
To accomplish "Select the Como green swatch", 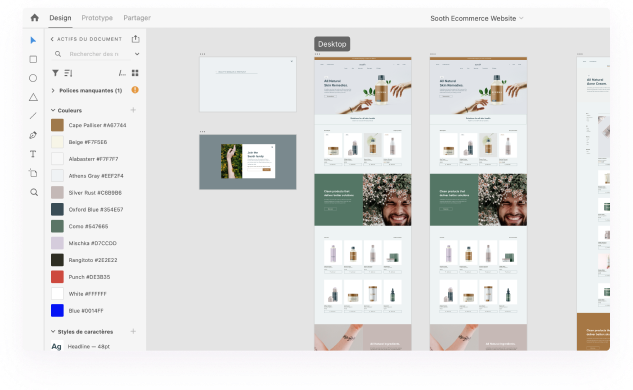I will (x=57, y=226).
